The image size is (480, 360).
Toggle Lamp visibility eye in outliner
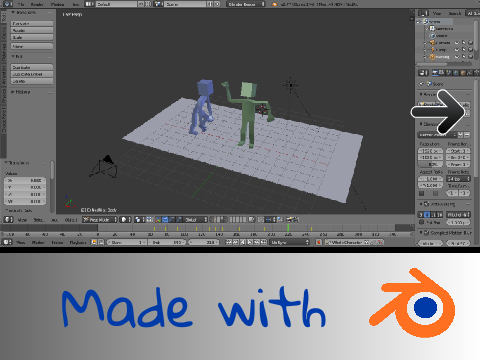457,50
